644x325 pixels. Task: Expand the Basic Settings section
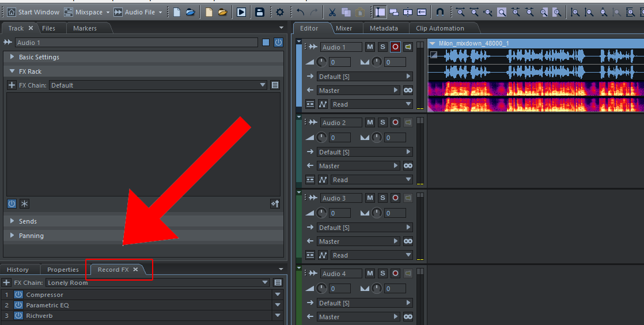[13, 57]
